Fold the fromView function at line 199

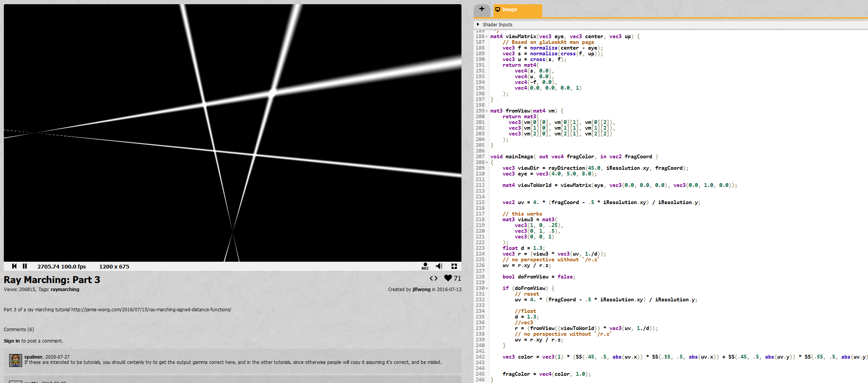[x=487, y=111]
